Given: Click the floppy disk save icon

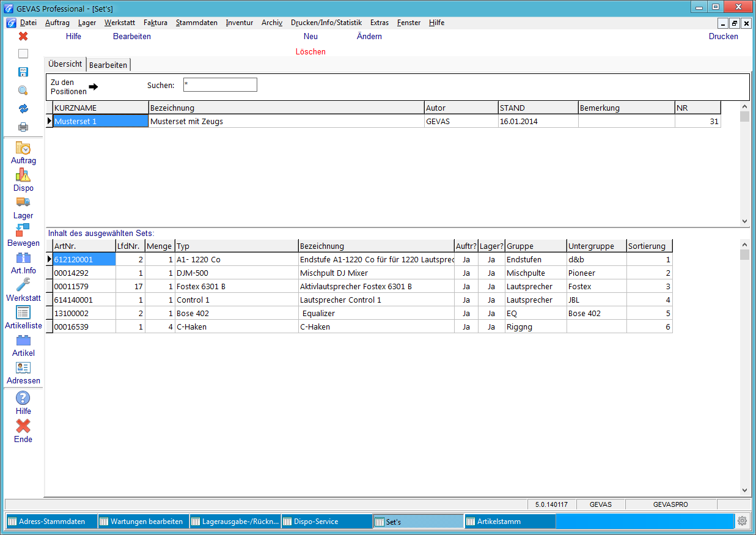Looking at the screenshot, I should (x=23, y=72).
